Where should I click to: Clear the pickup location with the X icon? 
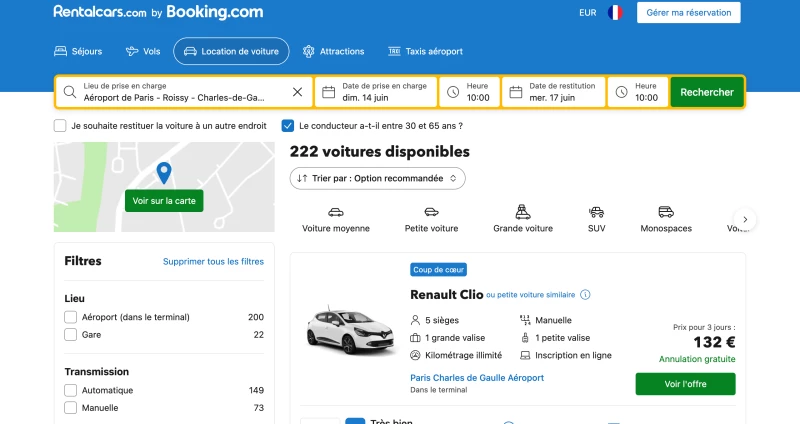click(x=297, y=92)
